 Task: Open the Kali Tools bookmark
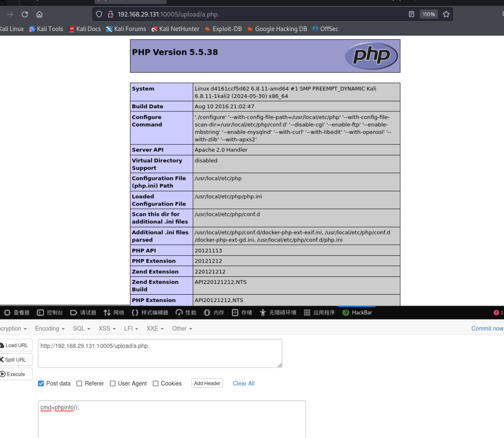point(46,29)
